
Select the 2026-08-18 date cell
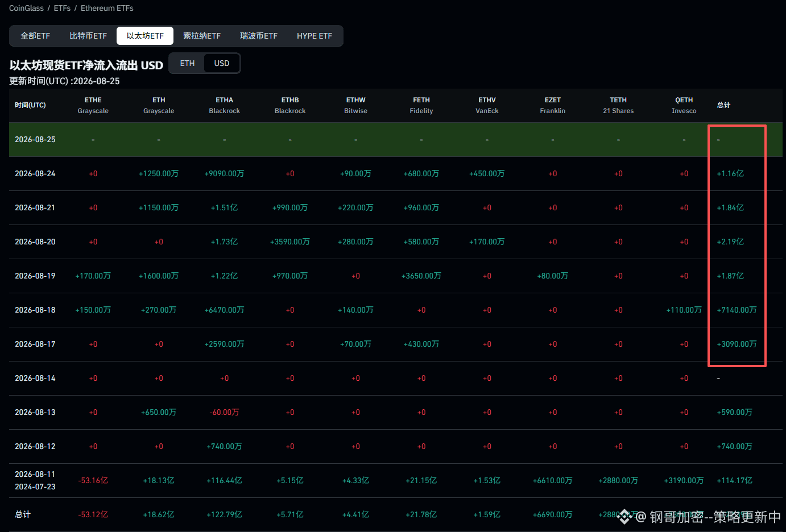coord(35,310)
